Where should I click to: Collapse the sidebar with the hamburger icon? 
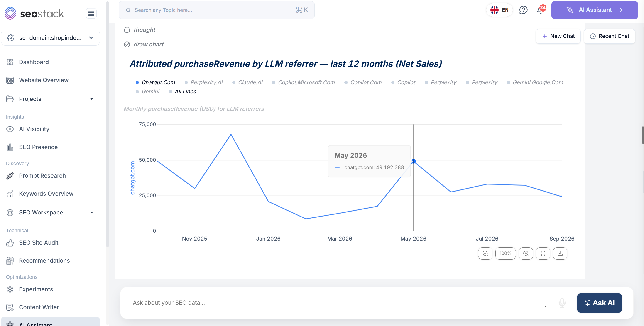(91, 13)
